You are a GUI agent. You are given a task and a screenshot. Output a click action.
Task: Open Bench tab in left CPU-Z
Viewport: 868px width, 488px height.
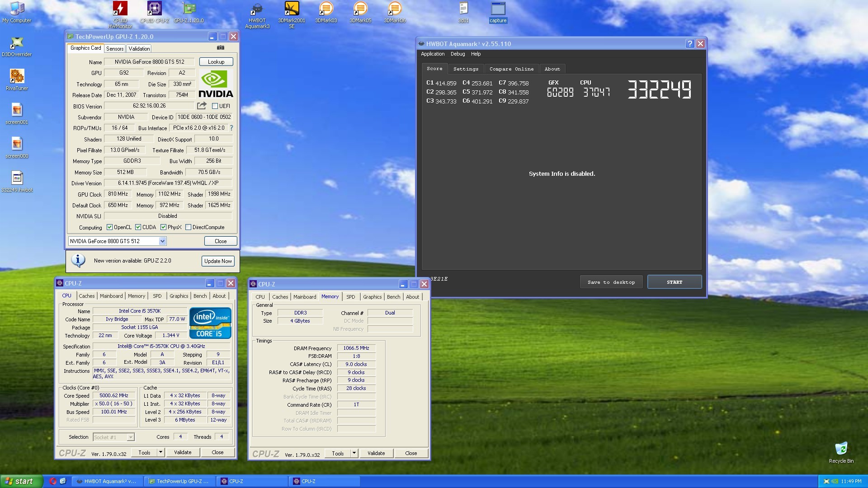(x=200, y=296)
